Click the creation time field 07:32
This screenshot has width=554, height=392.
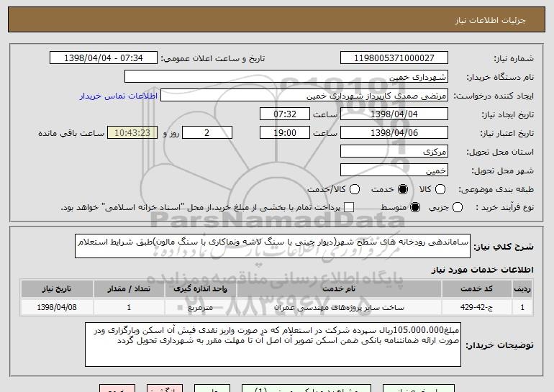(x=285, y=114)
